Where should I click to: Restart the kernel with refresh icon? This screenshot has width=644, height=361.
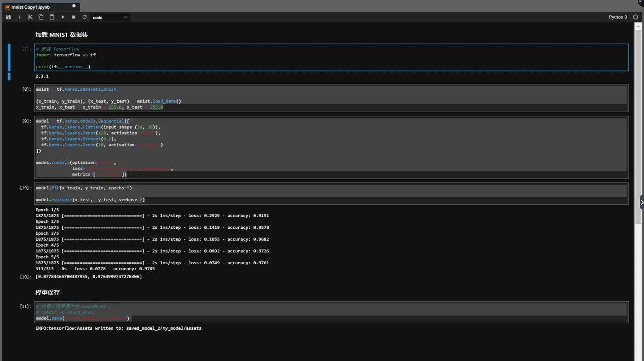coord(85,17)
